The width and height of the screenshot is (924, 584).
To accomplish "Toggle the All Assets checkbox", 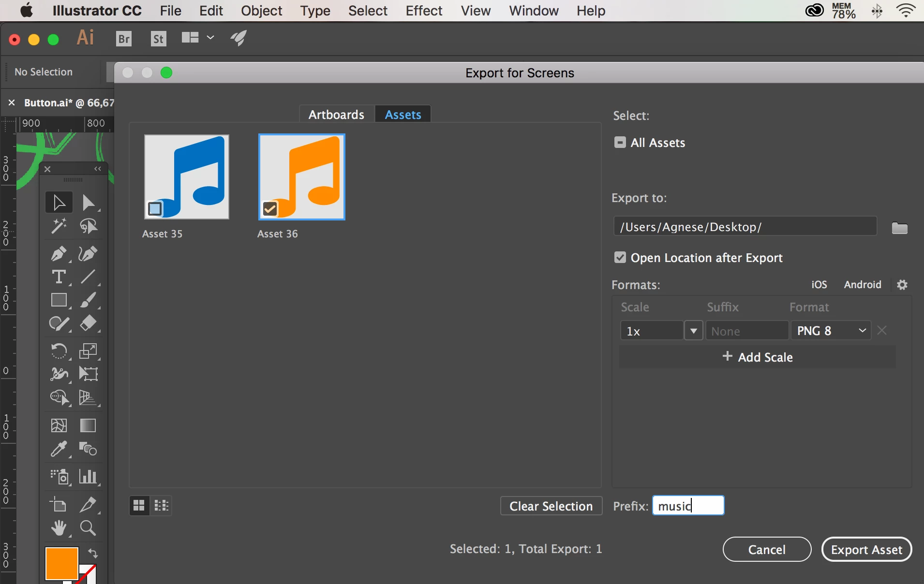I will 620,142.
